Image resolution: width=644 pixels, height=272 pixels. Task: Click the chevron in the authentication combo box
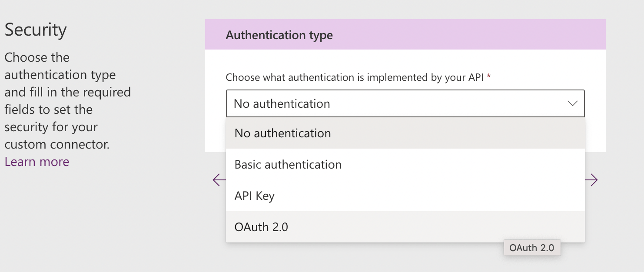pos(572,103)
